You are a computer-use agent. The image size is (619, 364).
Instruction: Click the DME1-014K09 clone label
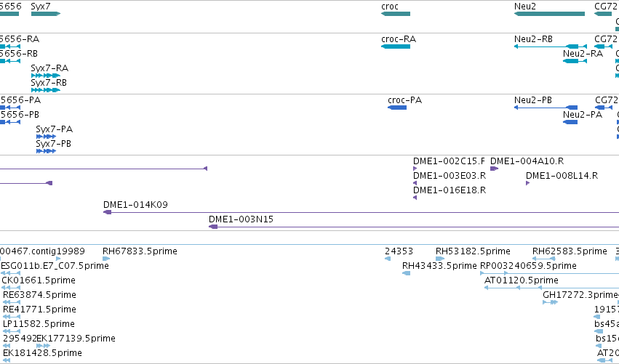pyautogui.click(x=135, y=205)
